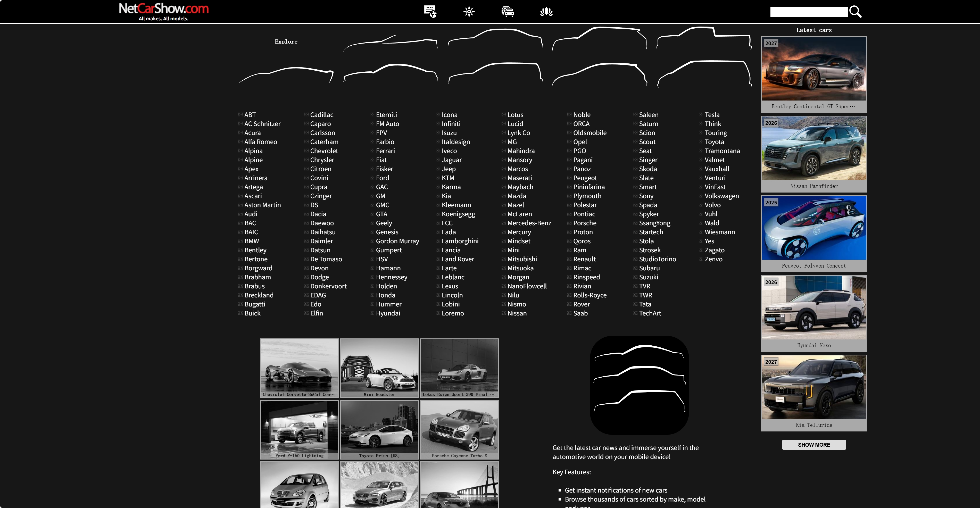Open the mobile app icon with three silhouettes

[x=639, y=385]
